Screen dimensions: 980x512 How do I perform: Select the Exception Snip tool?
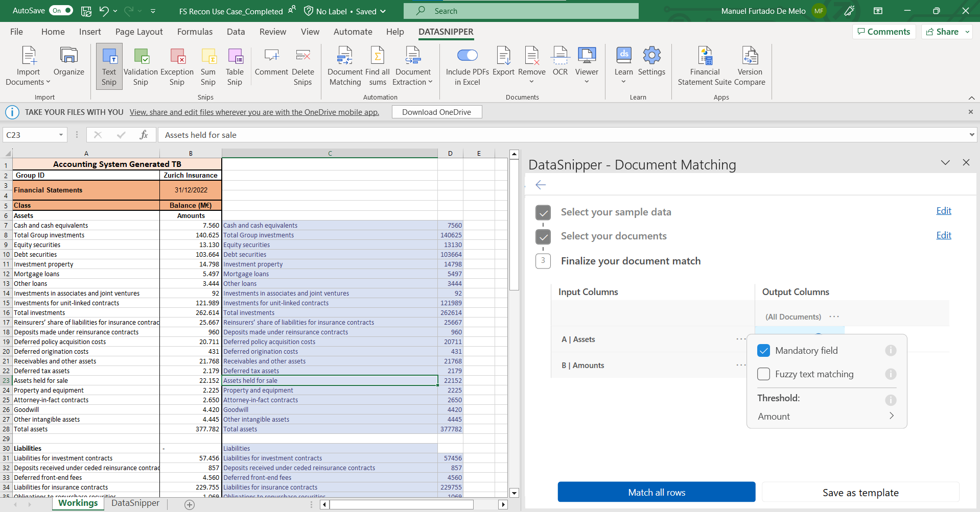(177, 66)
